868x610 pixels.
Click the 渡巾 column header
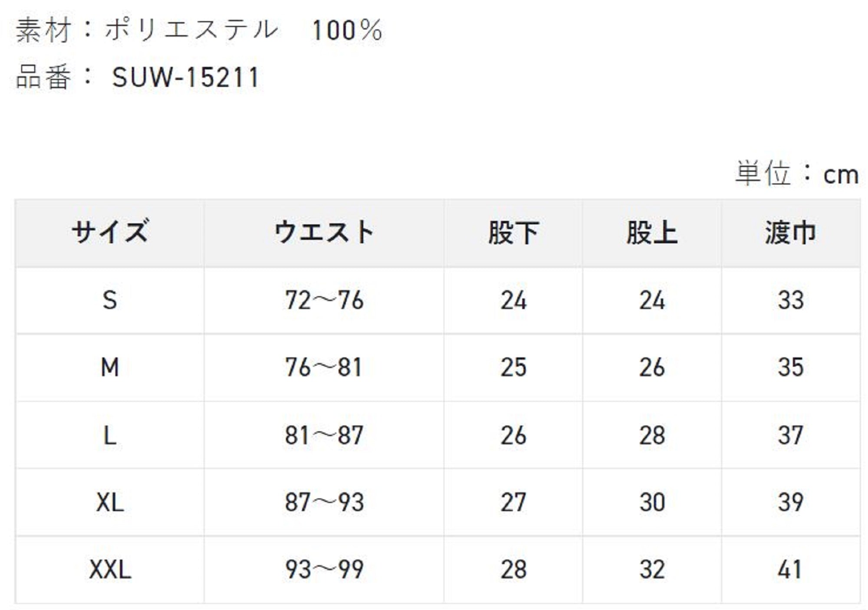point(790,233)
